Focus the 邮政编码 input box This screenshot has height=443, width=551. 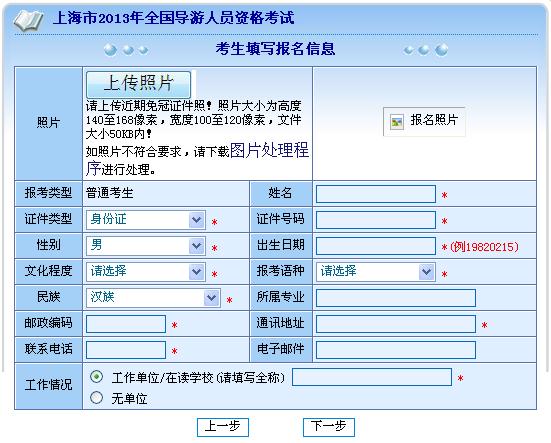(126, 324)
